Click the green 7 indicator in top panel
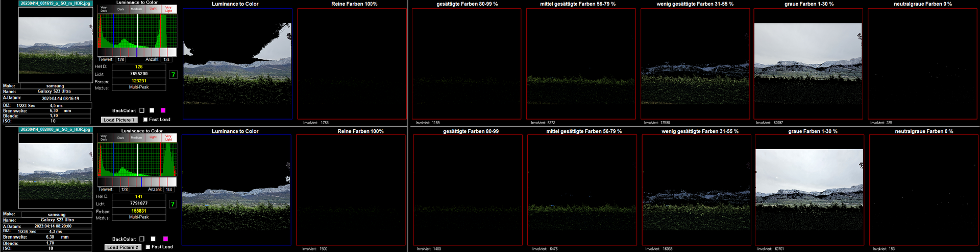Image resolution: width=980 pixels, height=252 pixels. [173, 75]
